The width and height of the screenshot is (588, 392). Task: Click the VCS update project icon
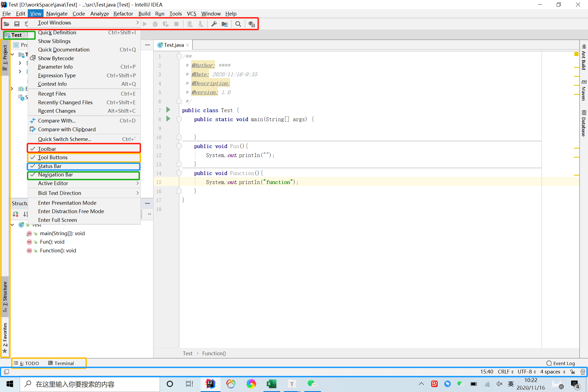(x=190, y=24)
